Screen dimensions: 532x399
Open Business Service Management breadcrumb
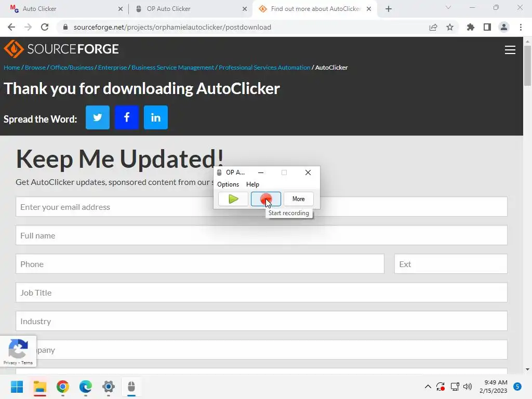pos(172,68)
